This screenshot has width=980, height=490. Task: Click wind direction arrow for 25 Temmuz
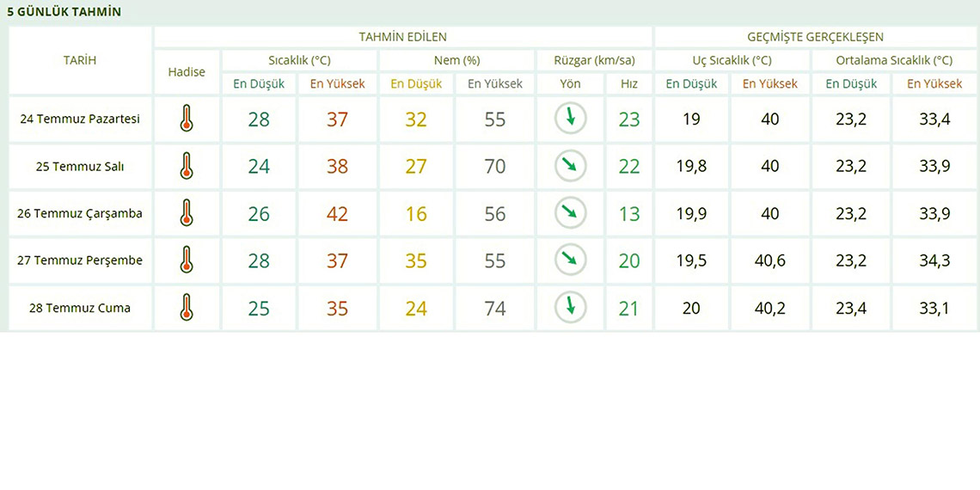570,166
